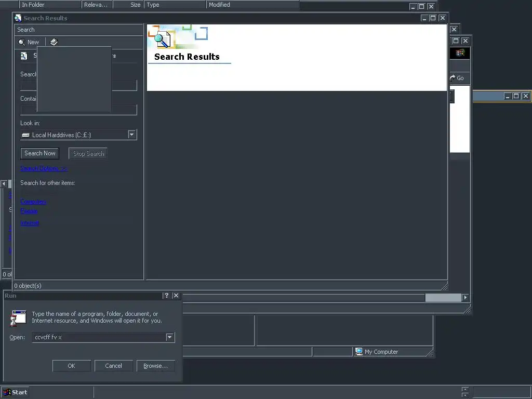Click the 0 object(s) status bar text
The width and height of the screenshot is (532, 399).
tap(28, 286)
